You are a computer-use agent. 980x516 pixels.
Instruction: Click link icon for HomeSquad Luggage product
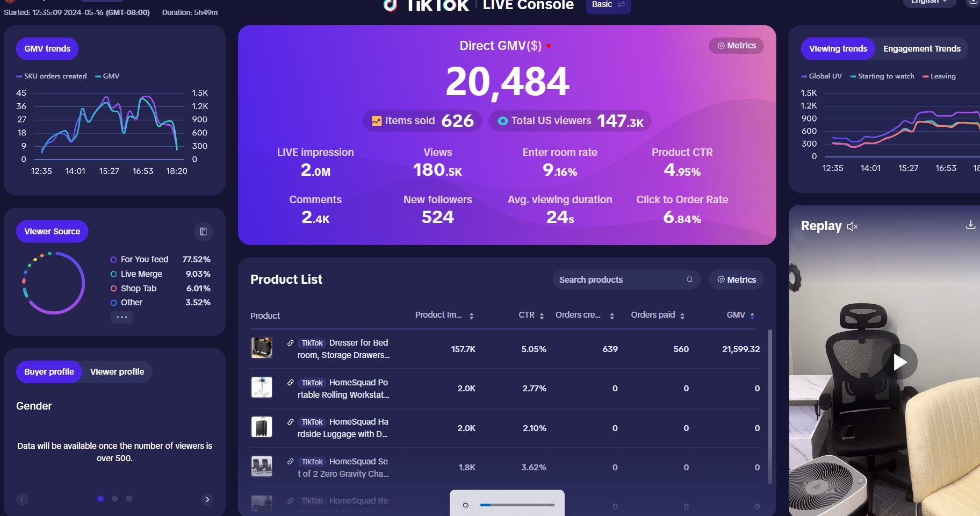[291, 422]
